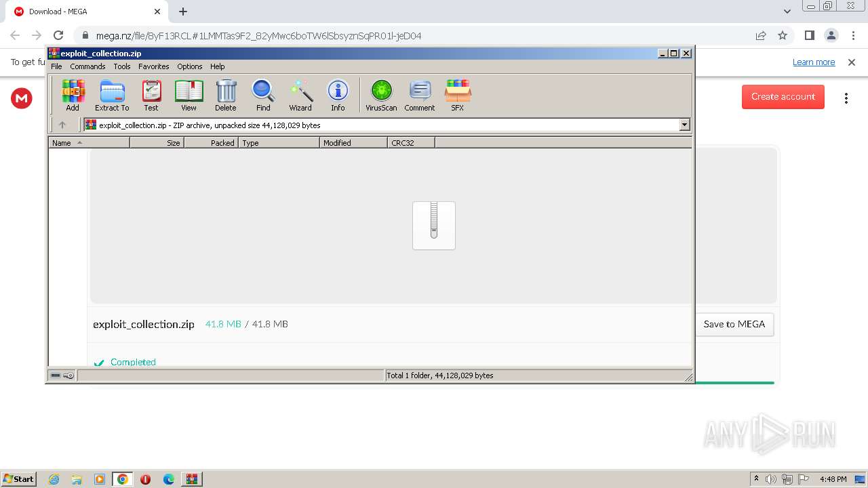The height and width of the screenshot is (488, 868).
Task: Open the Windows Start button
Action: (x=18, y=479)
